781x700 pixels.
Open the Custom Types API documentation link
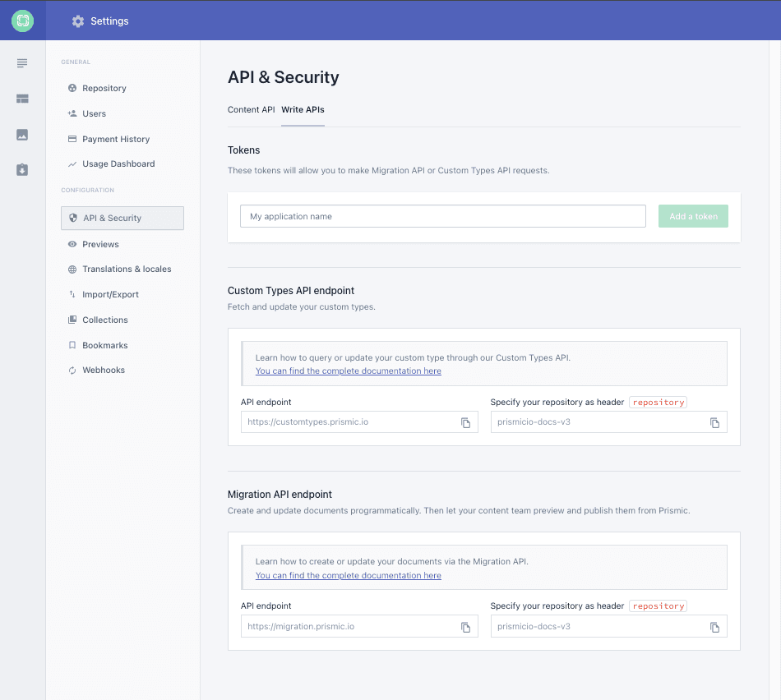point(348,371)
